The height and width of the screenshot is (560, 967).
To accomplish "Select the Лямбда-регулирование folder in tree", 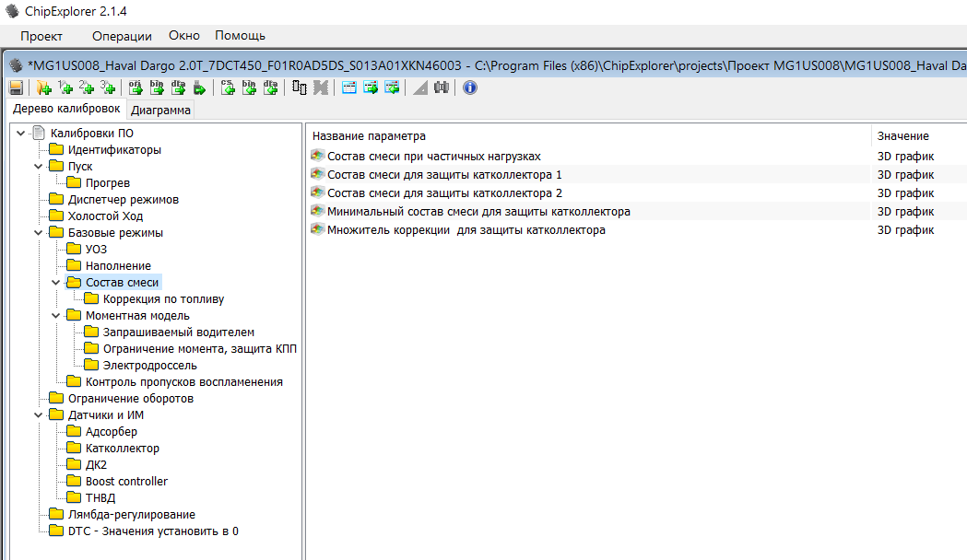I will point(131,515).
